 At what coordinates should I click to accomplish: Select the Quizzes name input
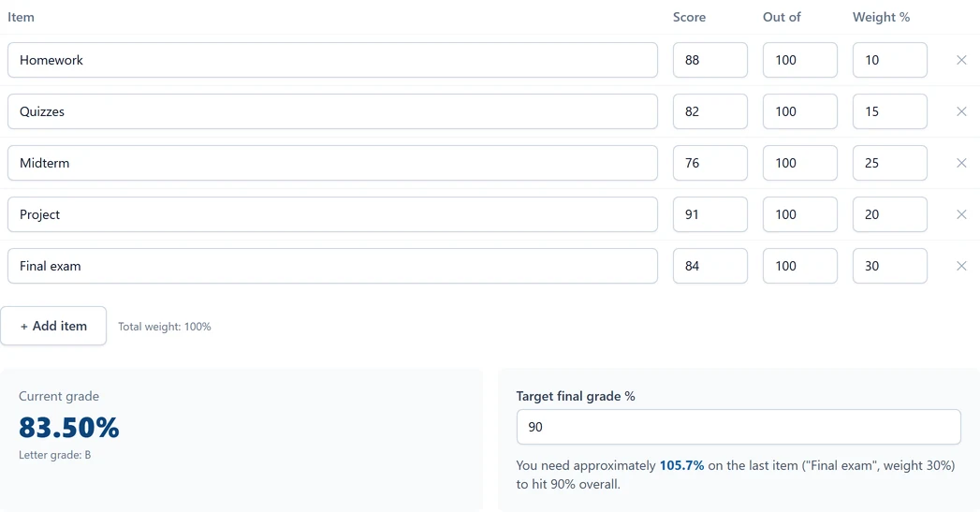[x=332, y=111]
